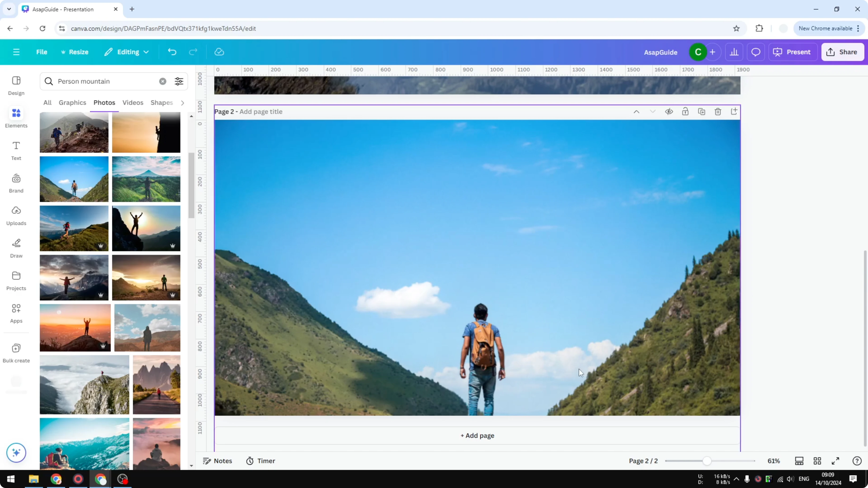Duplicate page 2 using the copy icon
868x488 pixels.
701,112
